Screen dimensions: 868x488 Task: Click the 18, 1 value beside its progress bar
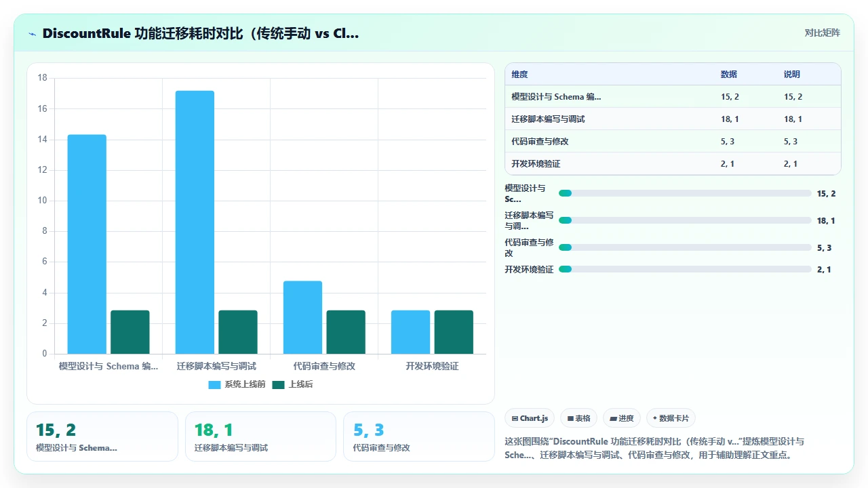826,220
